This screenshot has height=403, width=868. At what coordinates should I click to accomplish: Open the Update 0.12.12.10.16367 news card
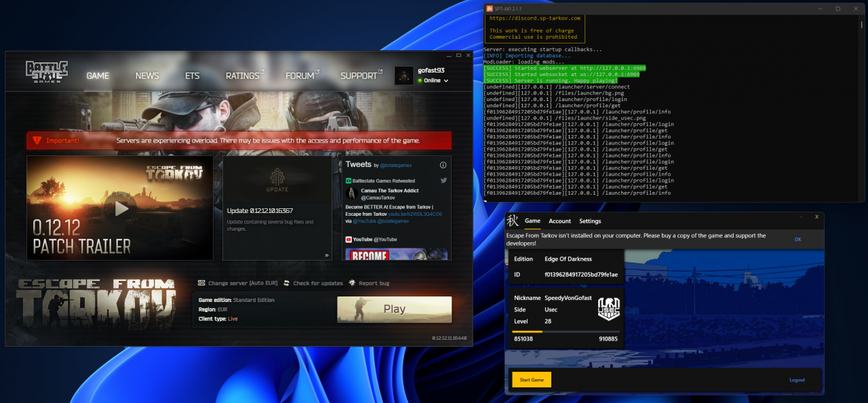coord(277,208)
